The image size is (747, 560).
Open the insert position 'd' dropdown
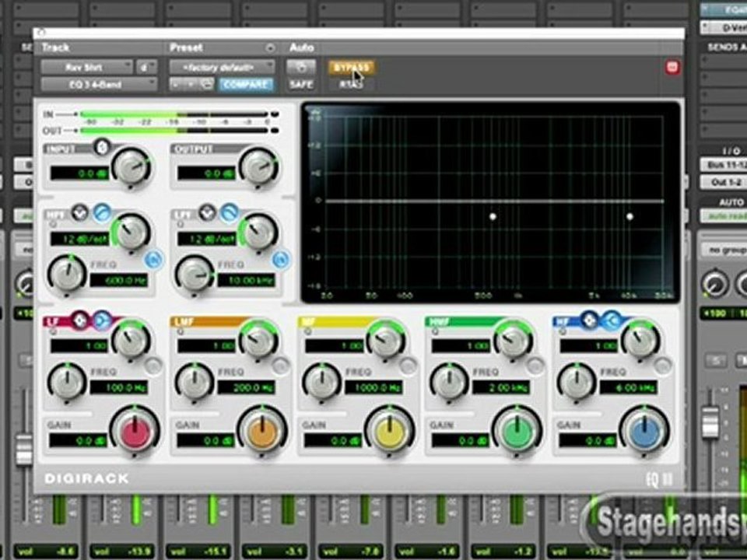coord(147,67)
